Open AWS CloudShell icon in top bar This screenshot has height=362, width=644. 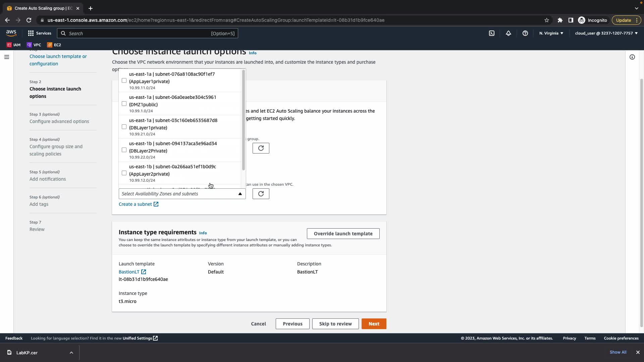coord(491,33)
